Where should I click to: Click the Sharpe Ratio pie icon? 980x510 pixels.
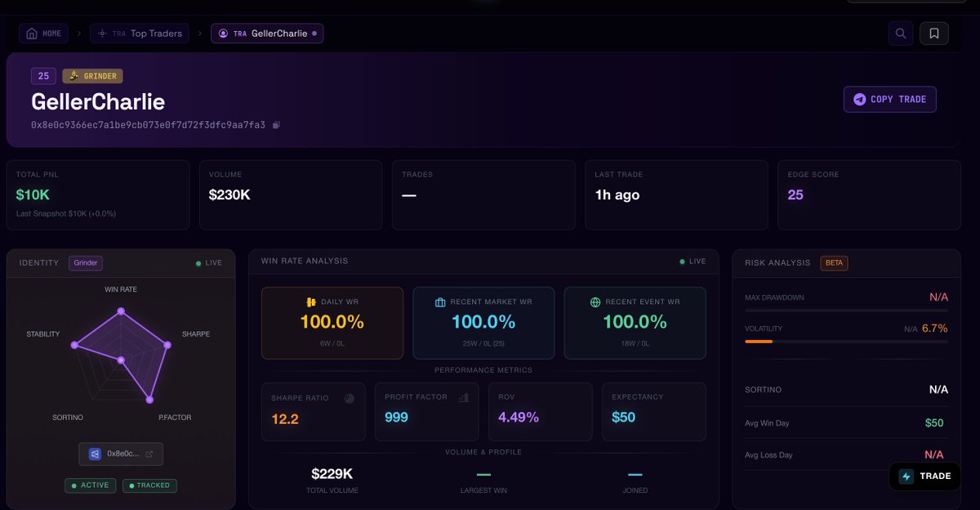pyautogui.click(x=350, y=398)
